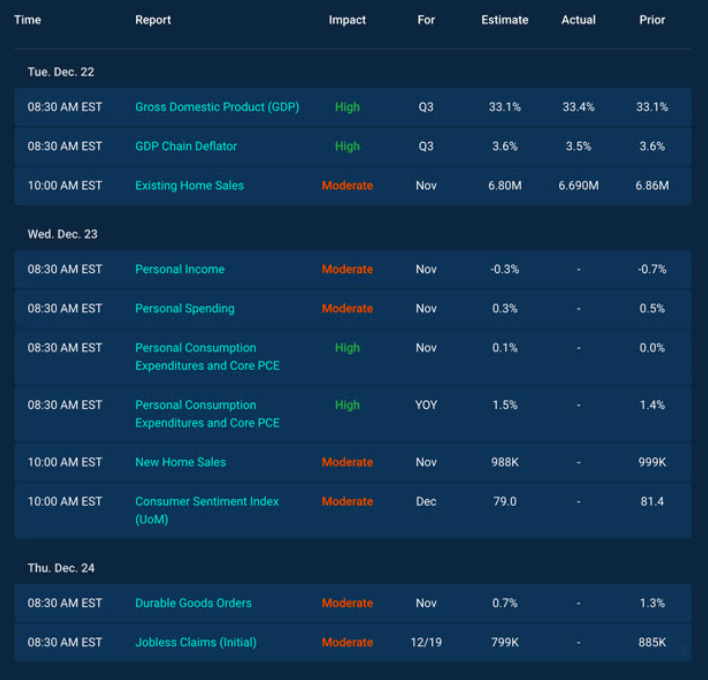
Task: Open the Gross Domestic Product (GDP) report
Action: point(217,107)
